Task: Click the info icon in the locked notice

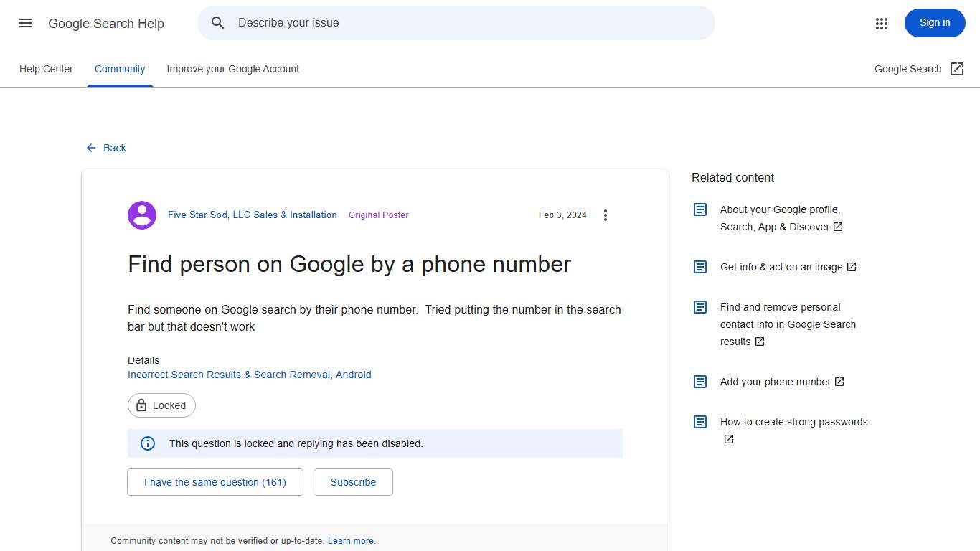Action: [x=147, y=443]
